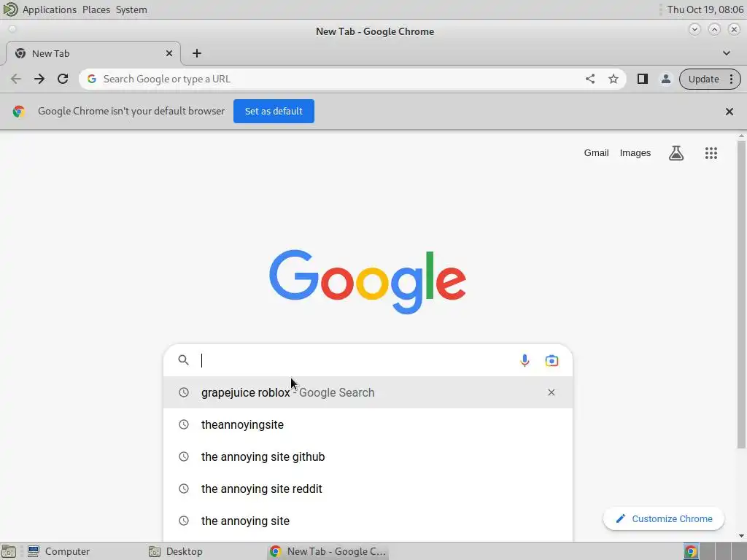Screen dimensions: 747x560
Task: Open the Images link
Action: coord(635,153)
